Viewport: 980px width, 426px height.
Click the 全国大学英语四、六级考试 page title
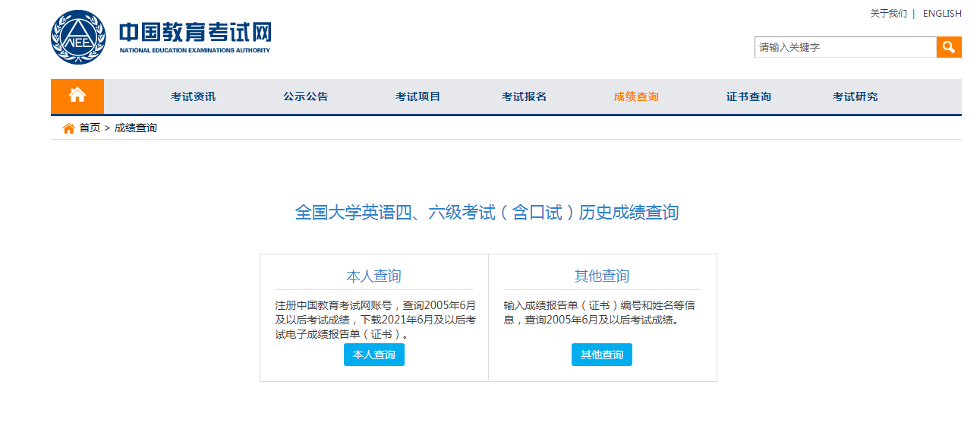(487, 213)
